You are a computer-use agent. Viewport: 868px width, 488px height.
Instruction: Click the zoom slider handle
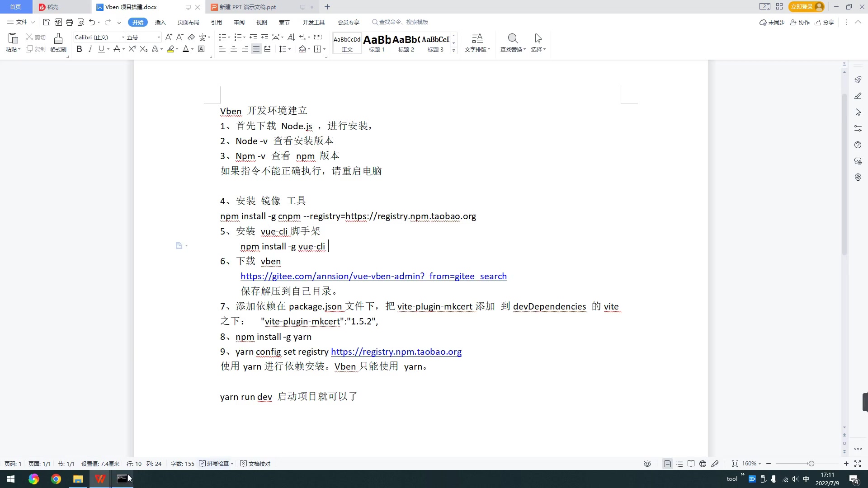[x=811, y=464]
